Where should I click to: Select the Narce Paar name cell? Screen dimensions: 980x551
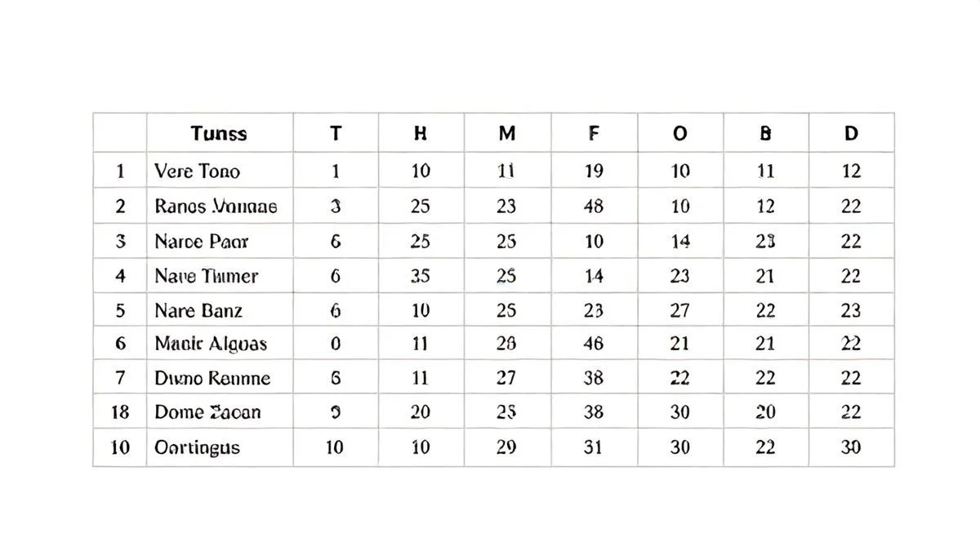[x=202, y=242]
